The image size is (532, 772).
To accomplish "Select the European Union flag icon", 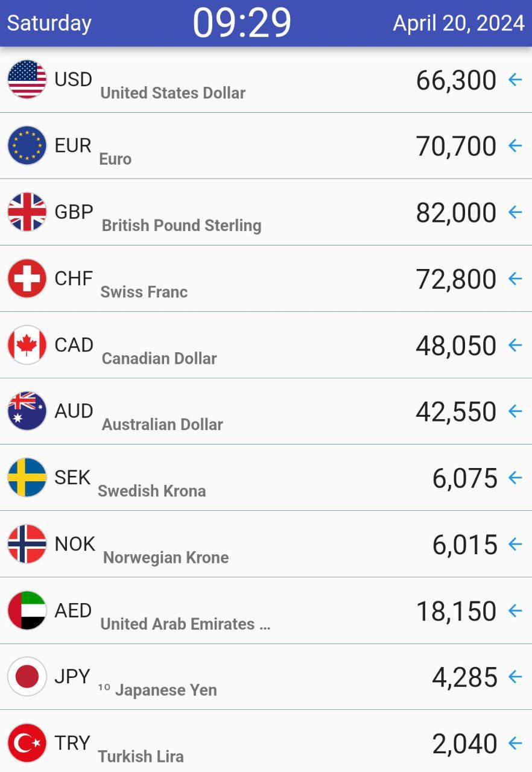I will click(x=27, y=146).
